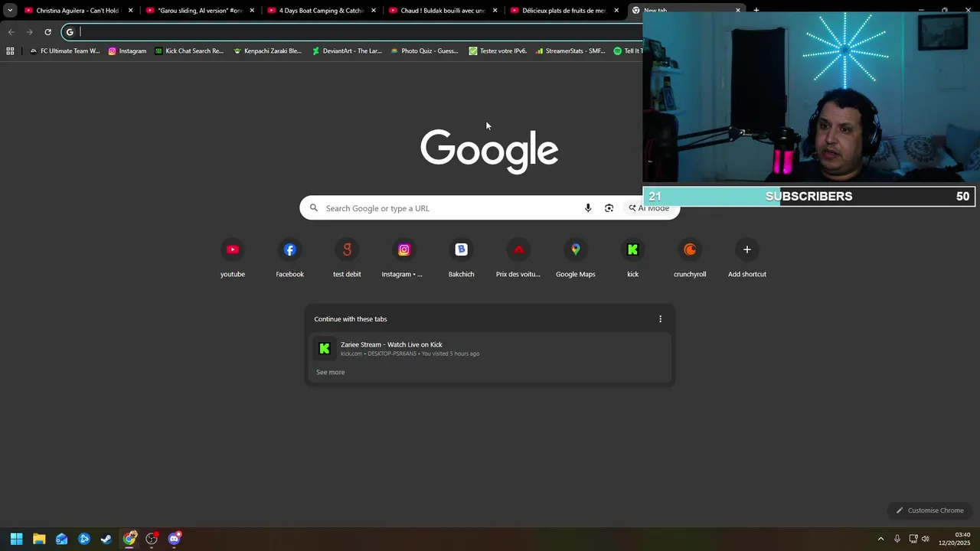This screenshot has width=980, height=551.
Task: Show hidden system tray icons
Action: [880, 539]
